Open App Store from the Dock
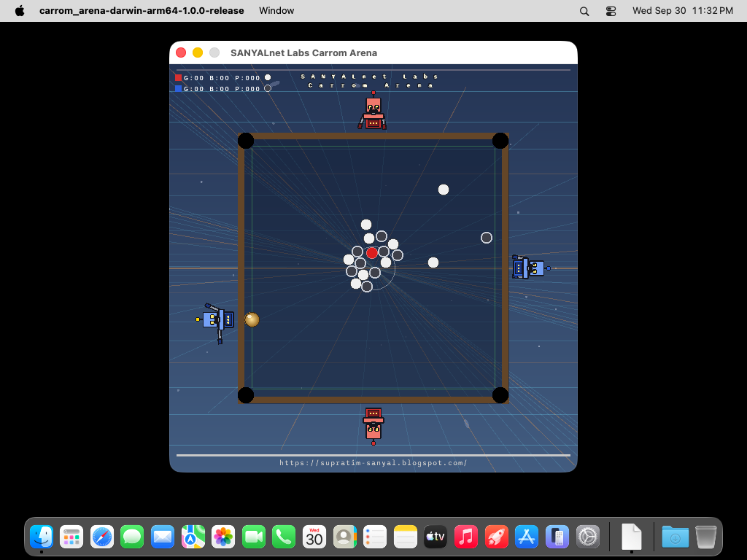The image size is (747, 560). [x=527, y=537]
